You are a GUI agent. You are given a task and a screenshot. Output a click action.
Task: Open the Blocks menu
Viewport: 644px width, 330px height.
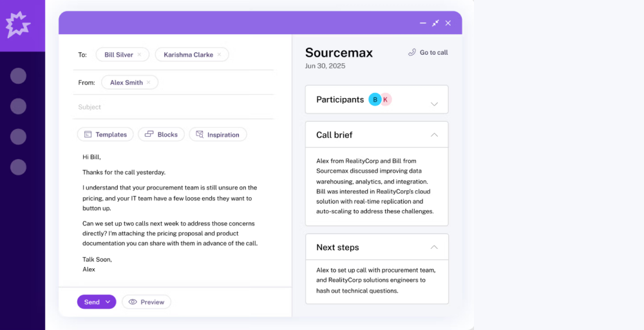[x=162, y=134]
